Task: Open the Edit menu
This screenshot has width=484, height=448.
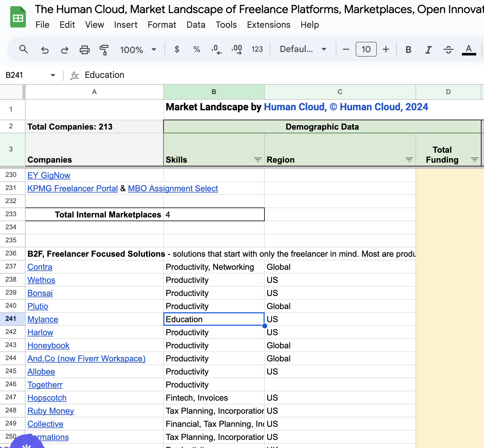Action: click(x=67, y=25)
